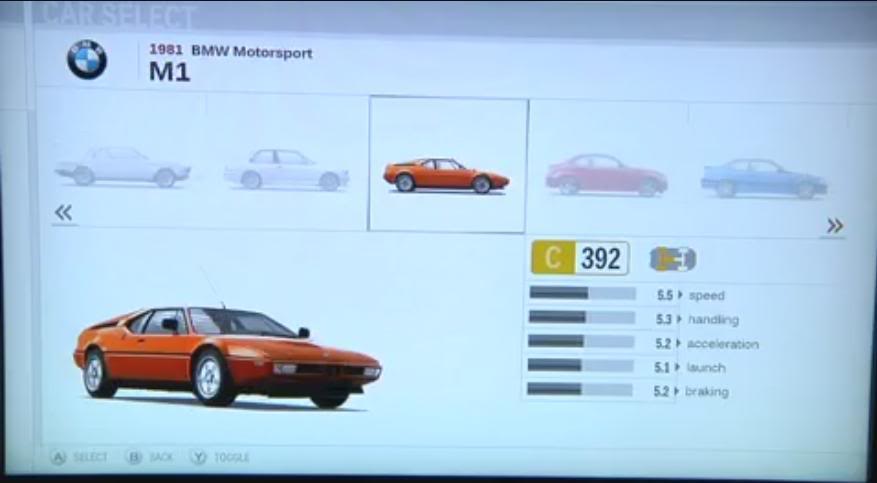
Task: Select the red BMW coupe thumbnail
Action: pos(606,174)
